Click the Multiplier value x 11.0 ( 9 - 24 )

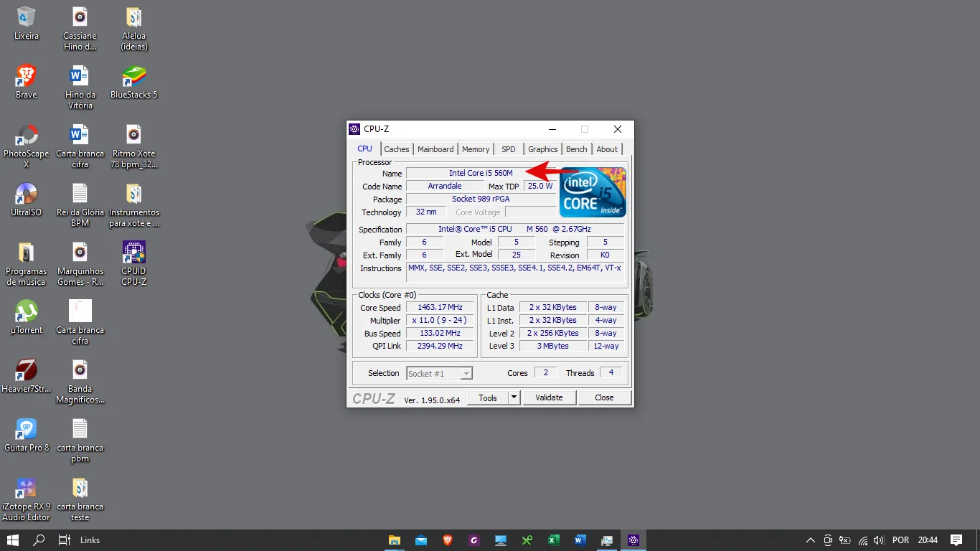[x=440, y=320]
